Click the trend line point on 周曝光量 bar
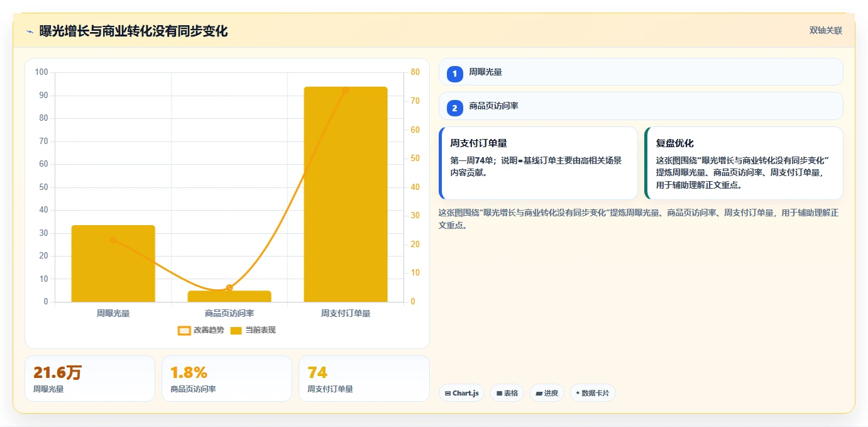Screen dimensions: 868x427 (x=113, y=240)
